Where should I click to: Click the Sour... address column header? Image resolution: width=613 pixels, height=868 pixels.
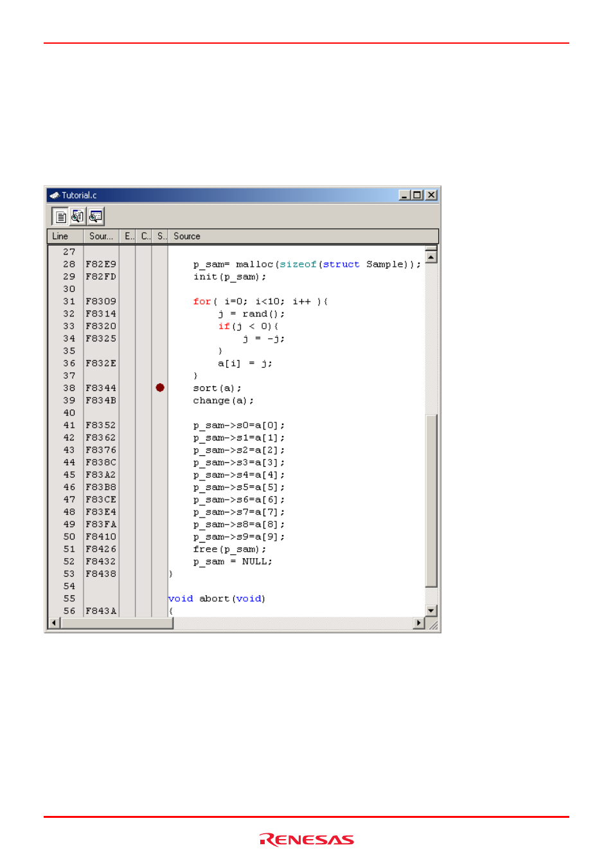tap(101, 237)
